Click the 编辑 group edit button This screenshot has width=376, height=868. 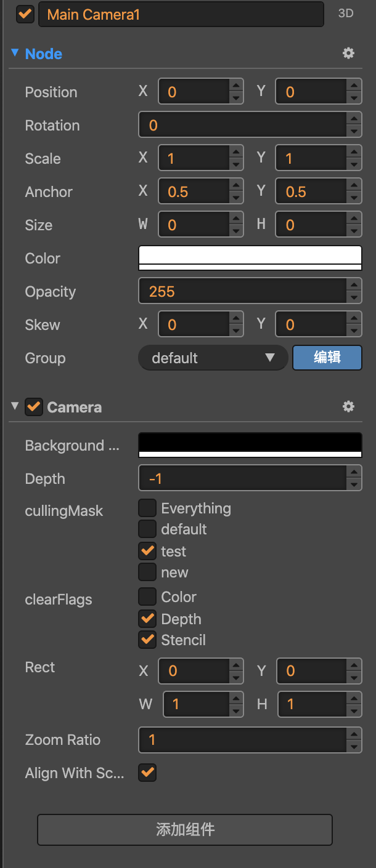327,358
